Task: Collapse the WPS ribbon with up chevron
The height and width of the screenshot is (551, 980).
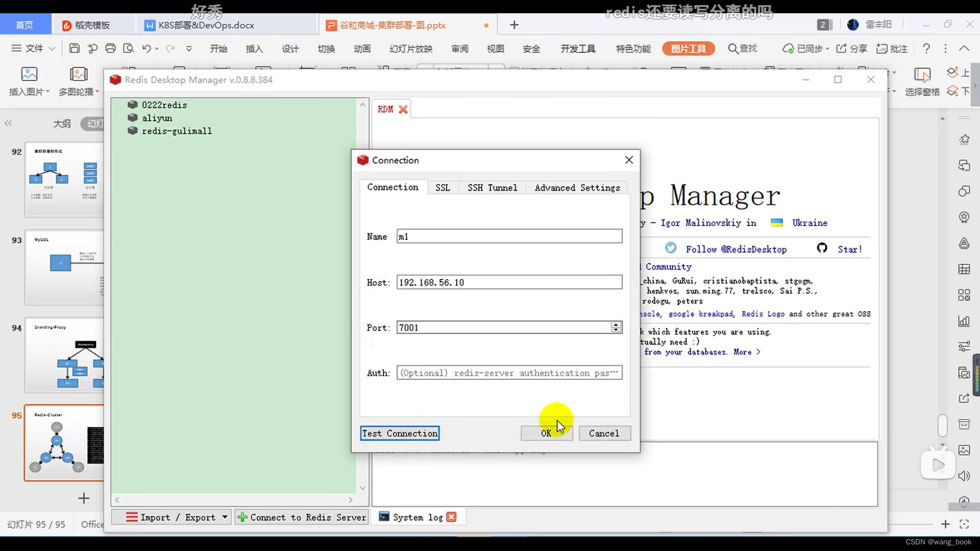Action: click(964, 48)
